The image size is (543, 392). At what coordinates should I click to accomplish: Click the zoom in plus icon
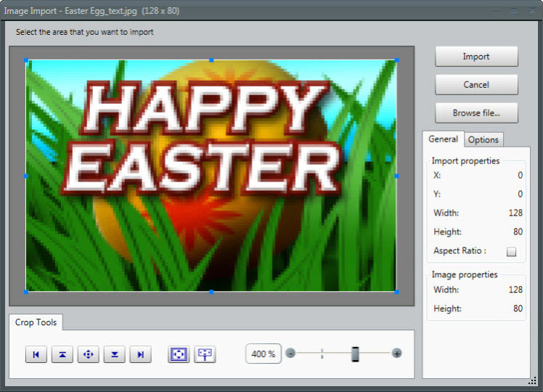(x=397, y=354)
